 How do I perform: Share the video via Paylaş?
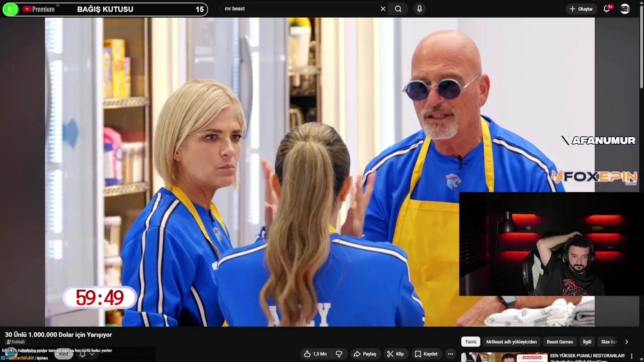[365, 354]
